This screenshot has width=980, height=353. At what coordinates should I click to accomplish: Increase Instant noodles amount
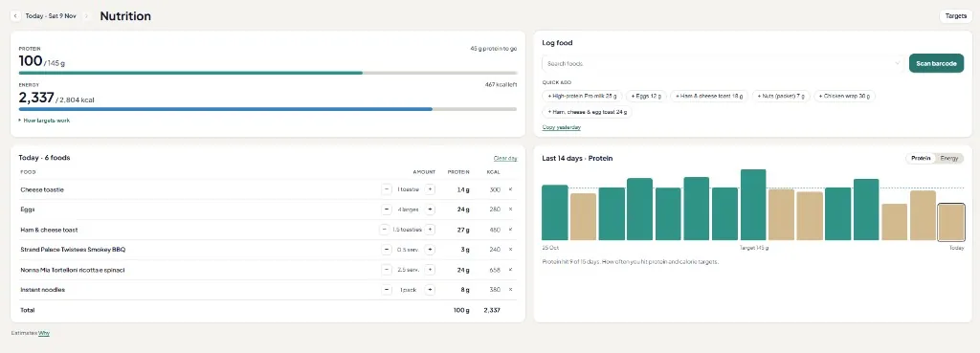(430, 289)
